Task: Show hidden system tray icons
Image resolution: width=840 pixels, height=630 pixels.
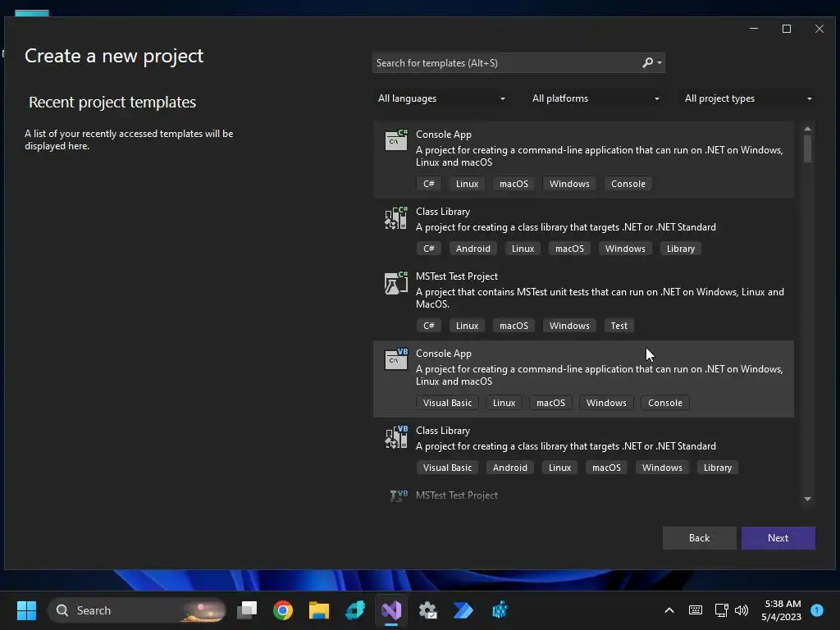Action: tap(669, 610)
